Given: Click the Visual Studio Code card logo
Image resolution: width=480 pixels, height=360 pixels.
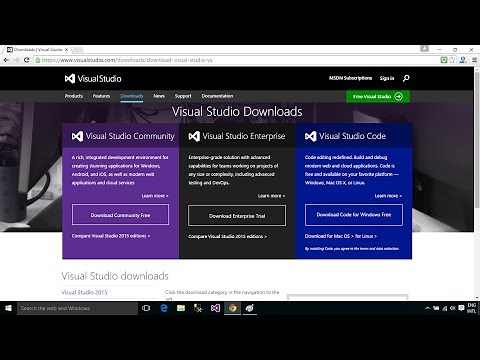Looking at the screenshot, I should tap(311, 136).
